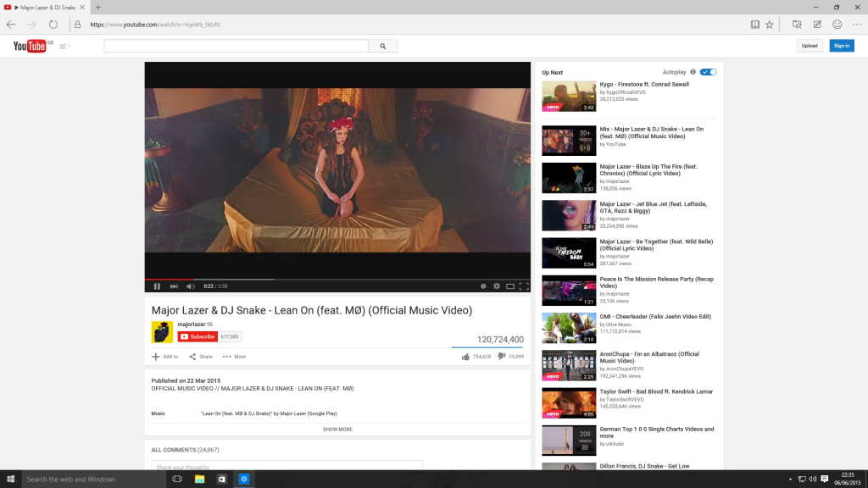This screenshot has height=488, width=868.
Task: Enter fullscreen video mode
Action: [x=524, y=286]
